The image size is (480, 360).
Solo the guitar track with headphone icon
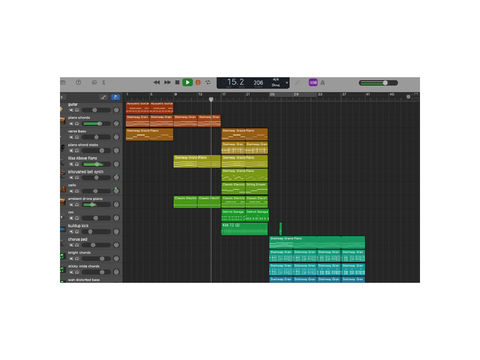click(77, 110)
